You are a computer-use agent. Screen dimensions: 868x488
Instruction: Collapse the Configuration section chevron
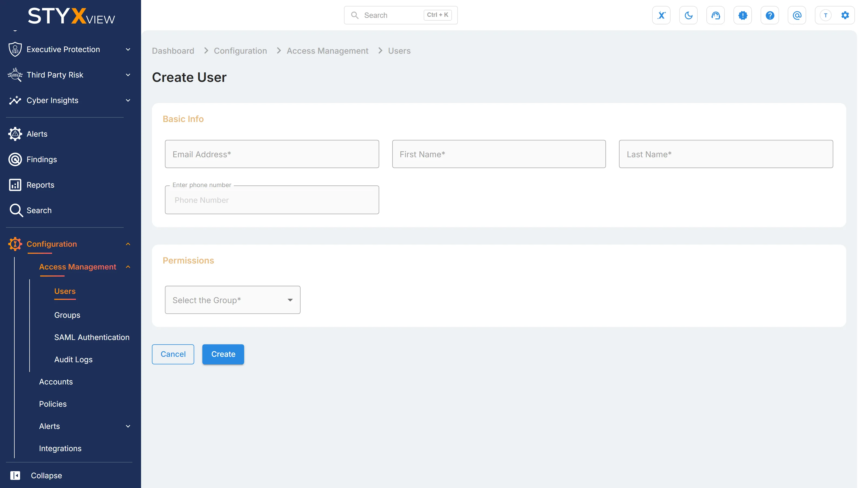[x=128, y=244]
